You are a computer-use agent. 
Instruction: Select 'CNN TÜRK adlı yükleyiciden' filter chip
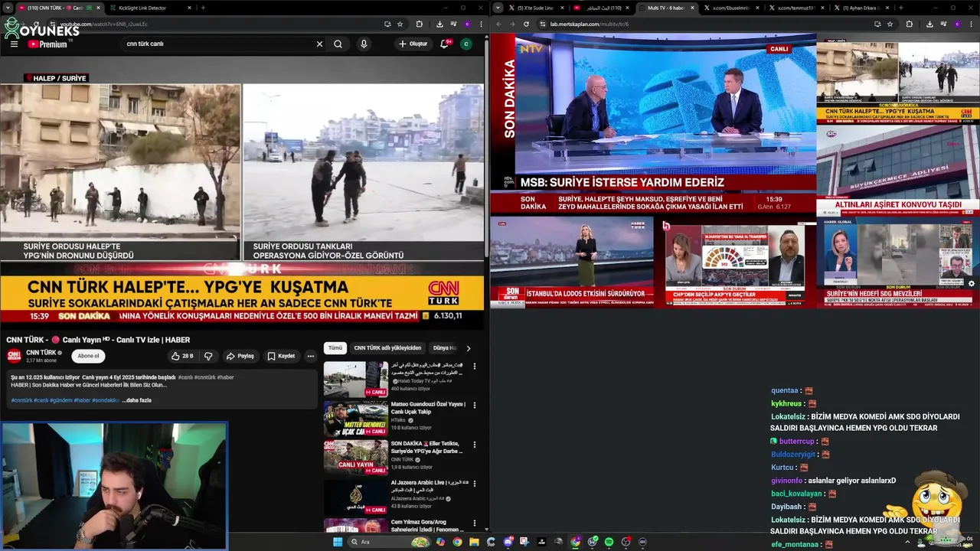387,347
